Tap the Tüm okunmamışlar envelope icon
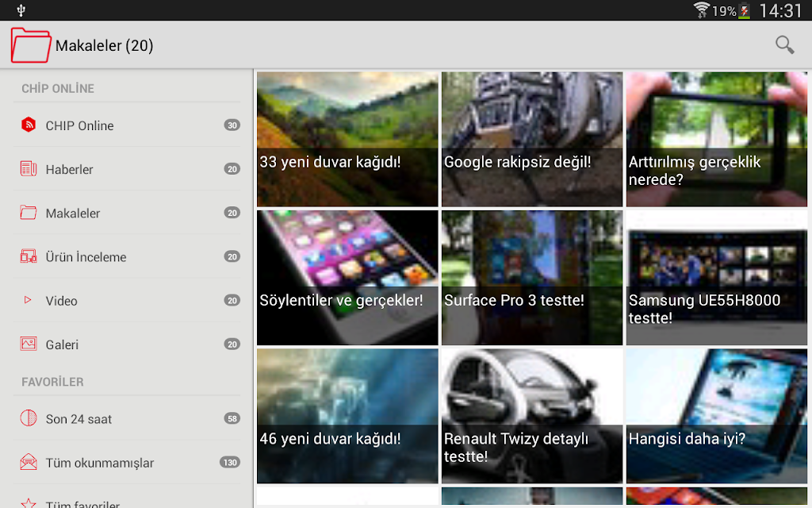The height and width of the screenshot is (508, 812). (29, 462)
